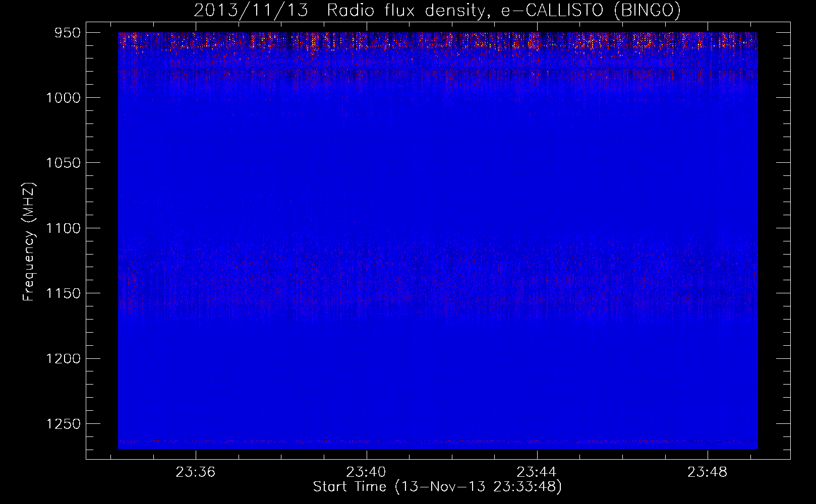Image resolution: width=816 pixels, height=504 pixels.
Task: Select the 1200 frequency axis label
Action: [63, 358]
